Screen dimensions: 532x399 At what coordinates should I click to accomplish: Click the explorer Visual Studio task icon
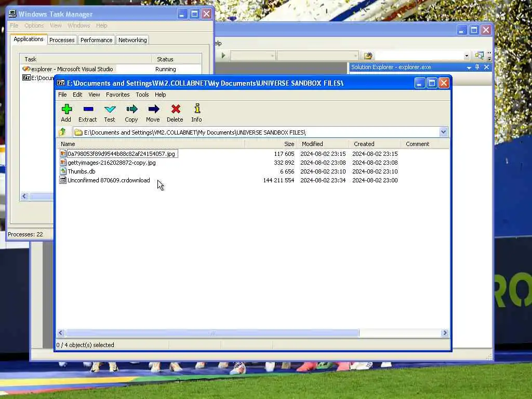point(26,69)
